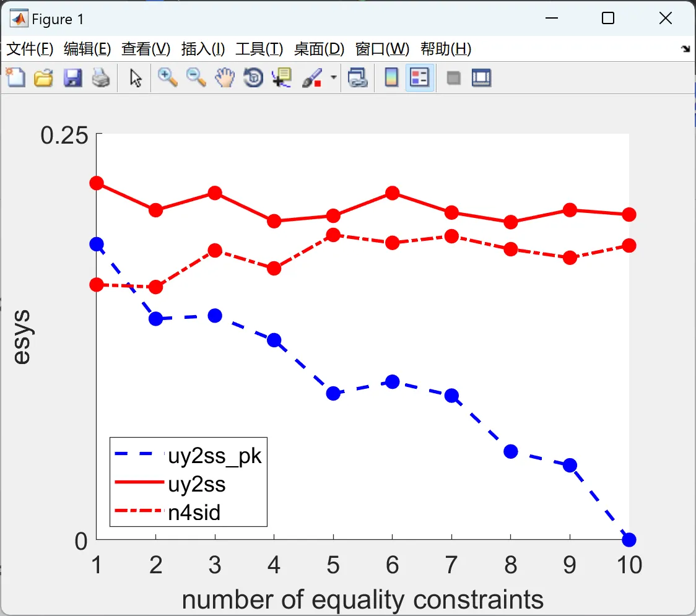
Task: Save figure with the floppy disk icon
Action: pos(72,78)
